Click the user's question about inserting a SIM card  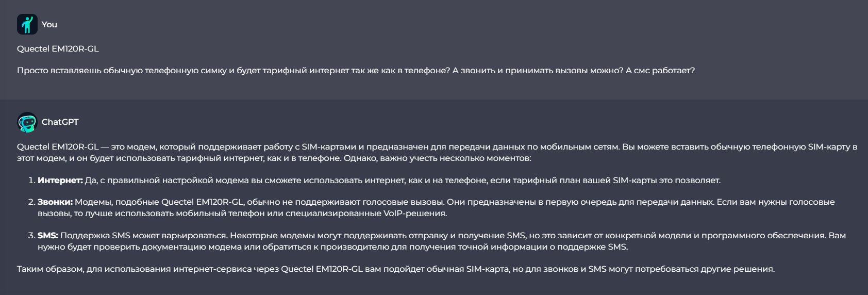[x=356, y=70]
